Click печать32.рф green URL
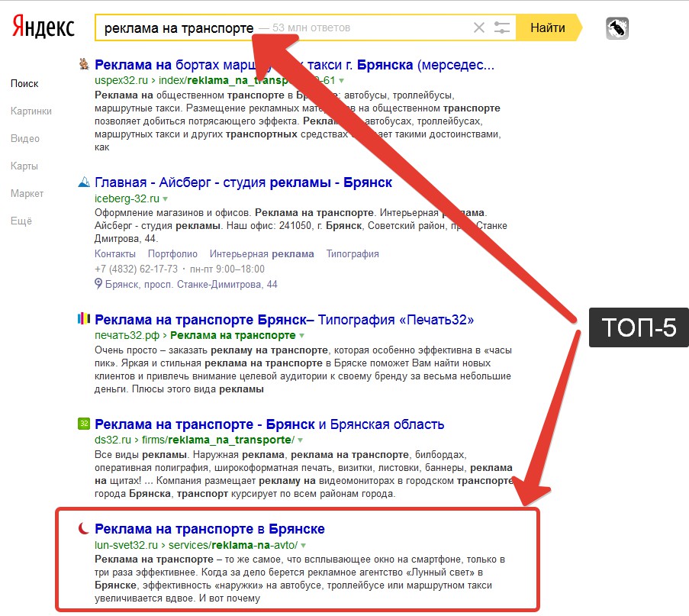Screen dimensions: 689x616 [x=195, y=336]
